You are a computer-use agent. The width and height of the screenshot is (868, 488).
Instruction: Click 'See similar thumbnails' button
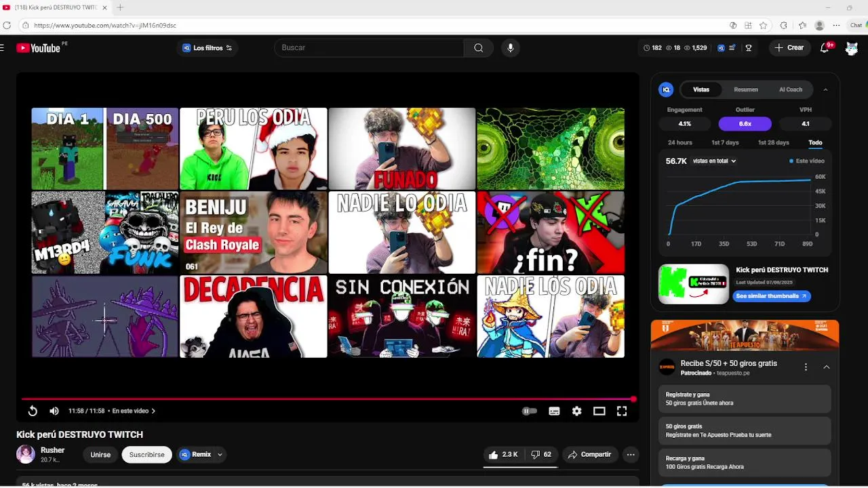pos(772,296)
